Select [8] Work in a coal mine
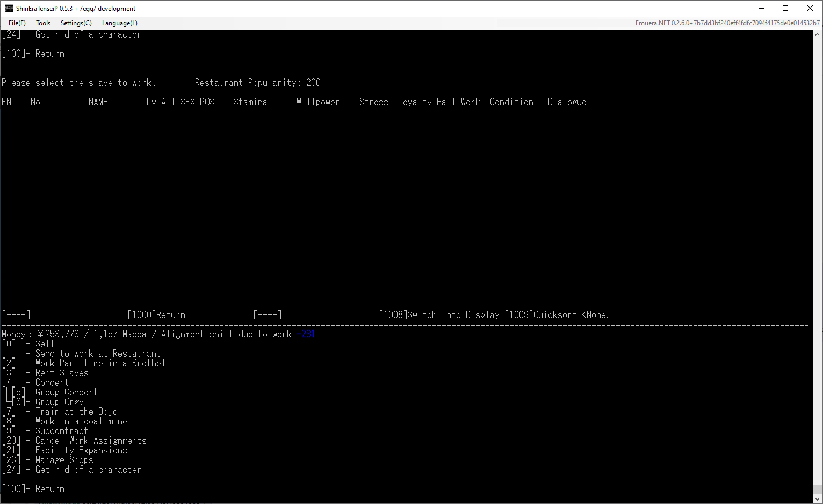This screenshot has width=823, height=504. coord(64,421)
